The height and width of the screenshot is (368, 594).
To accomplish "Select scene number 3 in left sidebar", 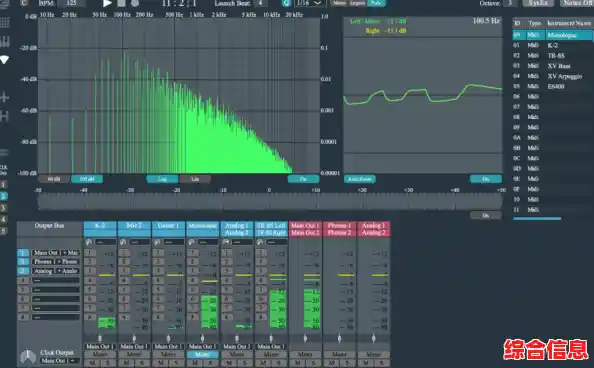I will point(3,207).
